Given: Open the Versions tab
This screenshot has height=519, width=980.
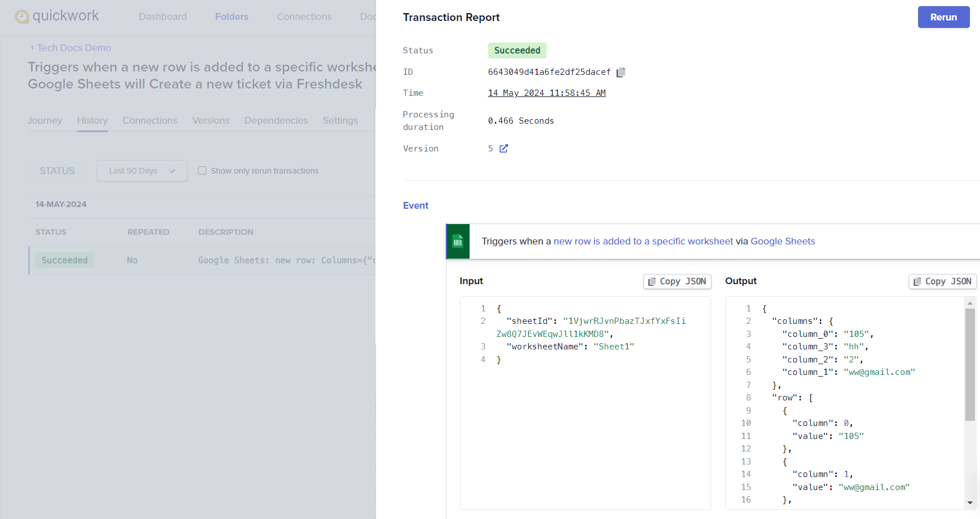Looking at the screenshot, I should tap(211, 120).
